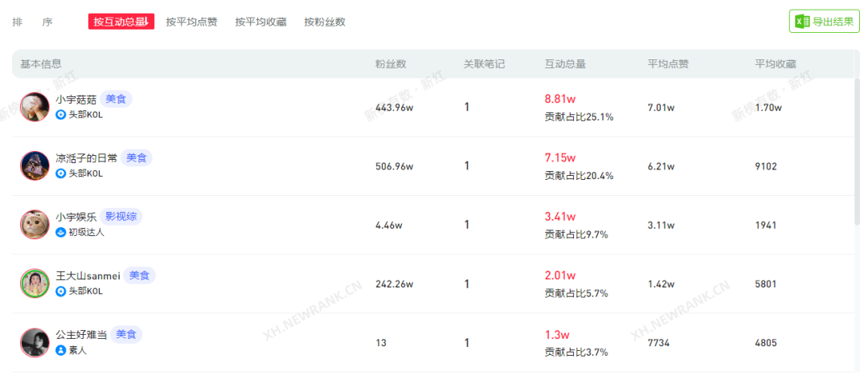
Task: Sort by 按粉丝数
Action: tap(325, 22)
